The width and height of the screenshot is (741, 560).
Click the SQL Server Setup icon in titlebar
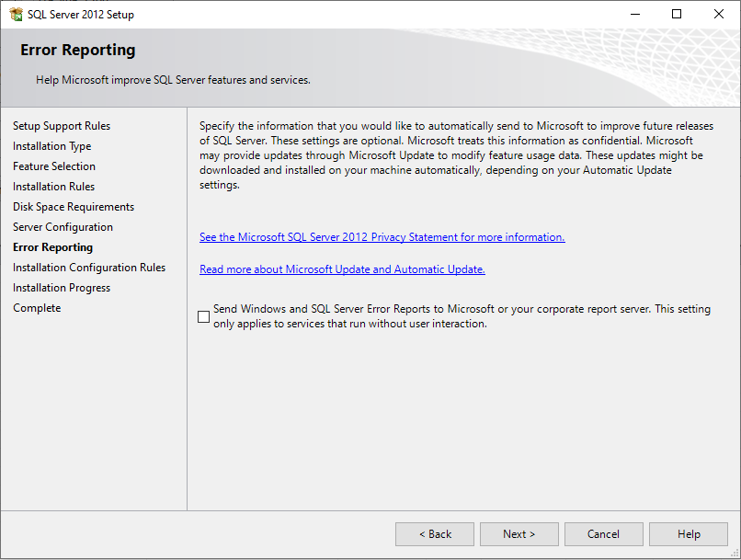tap(17, 14)
